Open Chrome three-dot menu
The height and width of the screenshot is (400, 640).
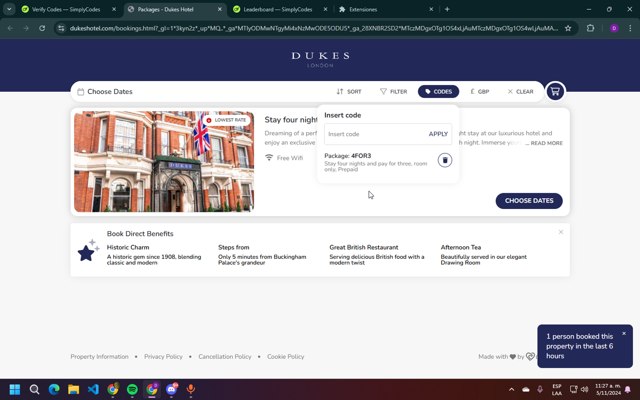[630, 28]
